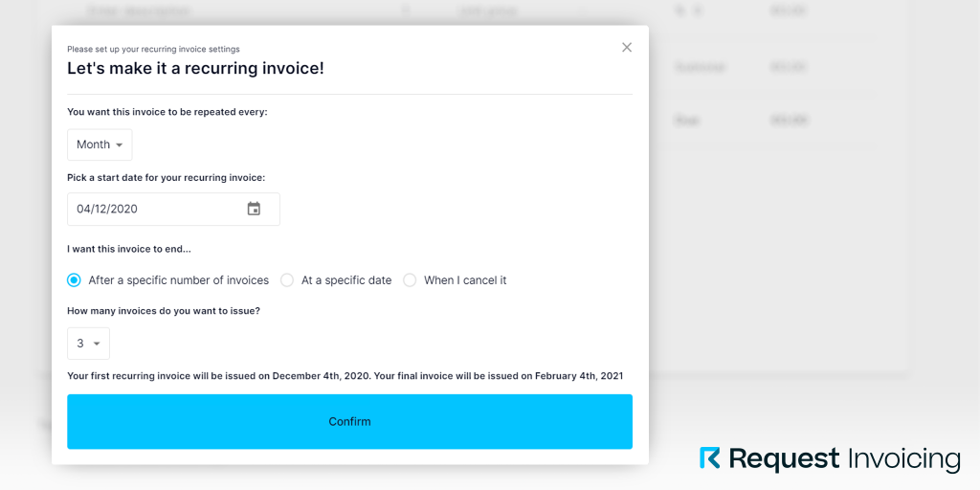Click the Request Invoicing wordmark text
This screenshot has height=490, width=980.
coord(844,459)
